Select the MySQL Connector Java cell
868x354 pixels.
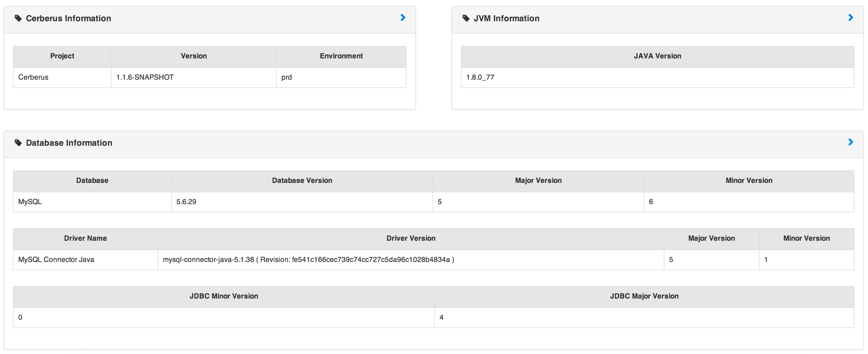[86, 260]
